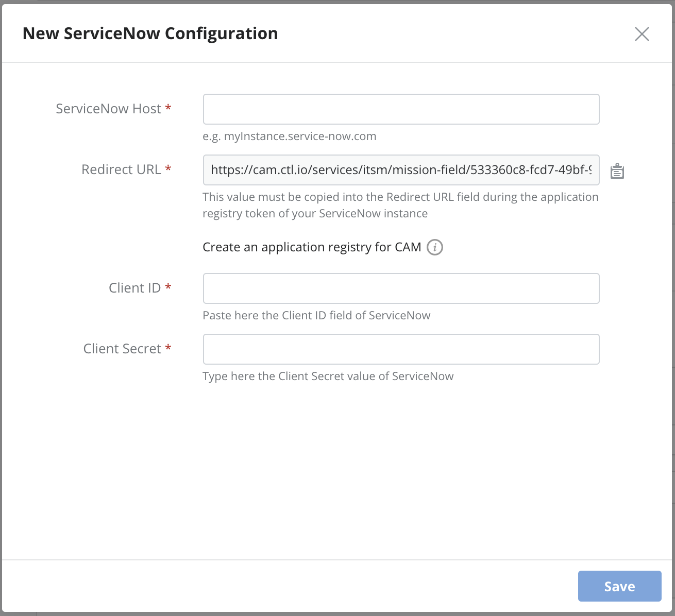Click the Save button
This screenshot has height=616, width=675.
[619, 586]
